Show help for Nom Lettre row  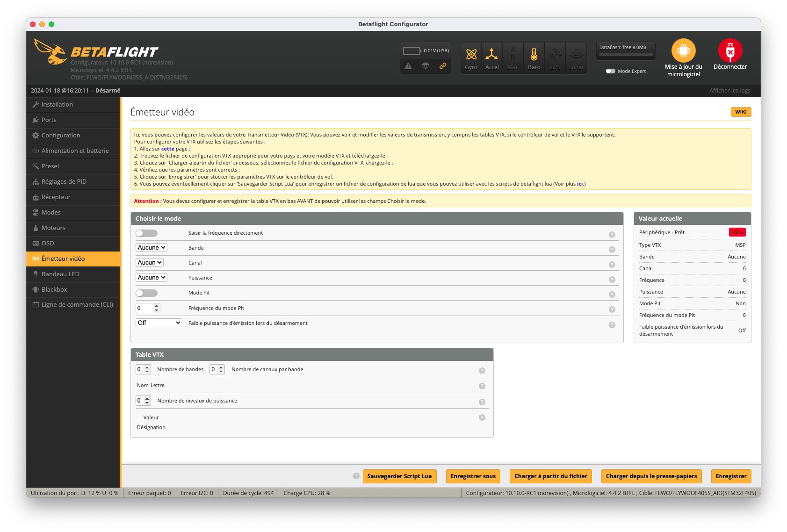pyautogui.click(x=482, y=386)
